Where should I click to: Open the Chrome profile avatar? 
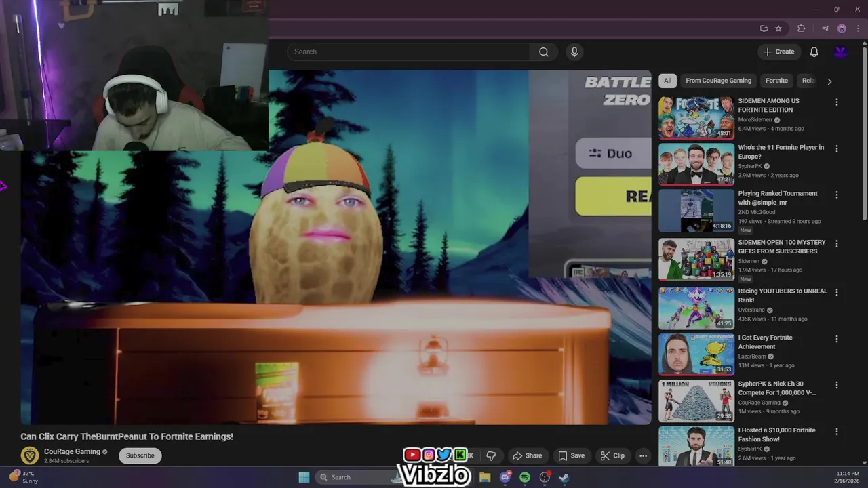(842, 28)
